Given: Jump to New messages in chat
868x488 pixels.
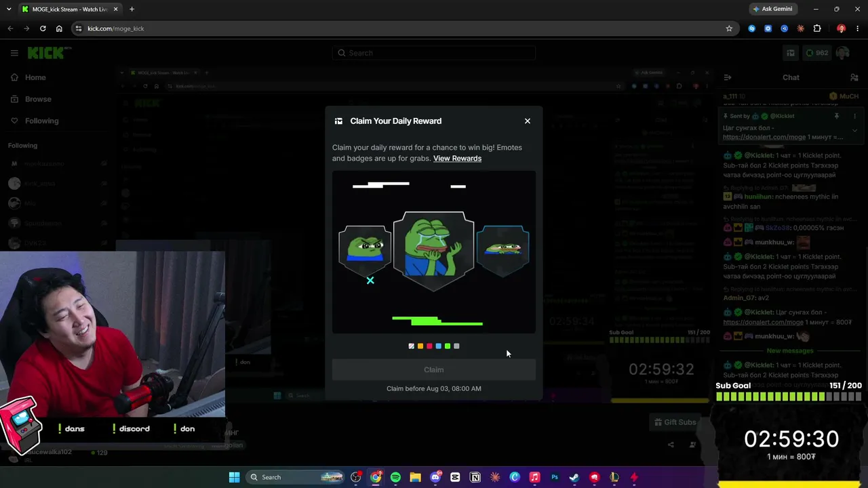Looking at the screenshot, I should pos(790,350).
